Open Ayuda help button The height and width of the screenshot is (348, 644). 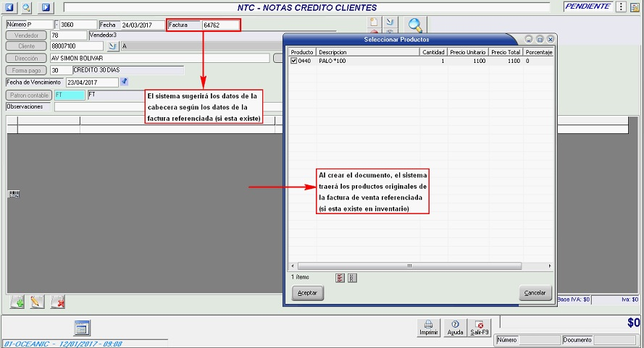pyautogui.click(x=455, y=328)
